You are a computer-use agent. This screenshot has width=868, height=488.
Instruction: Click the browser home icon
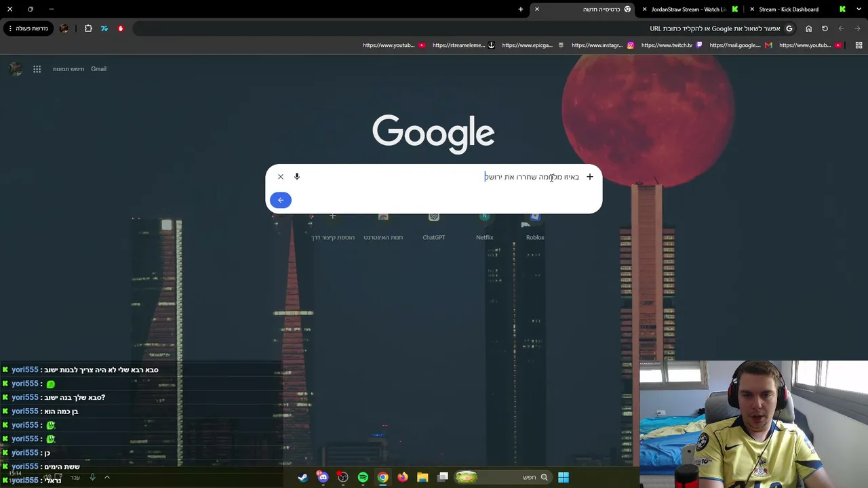point(808,28)
